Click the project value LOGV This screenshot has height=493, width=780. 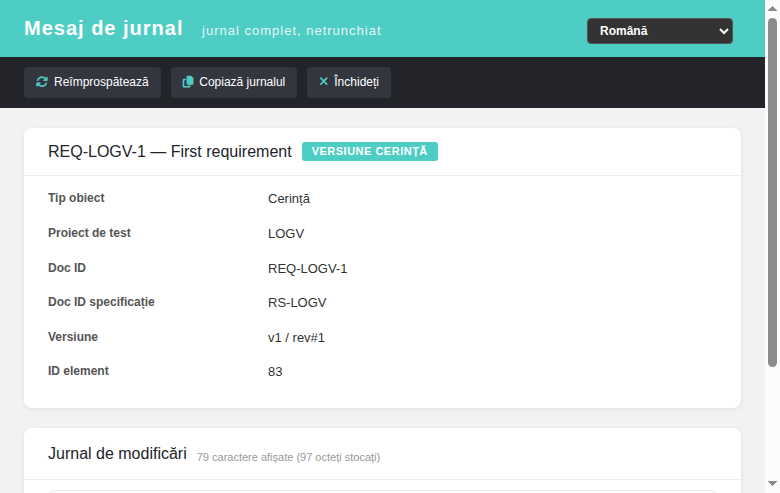[286, 234]
